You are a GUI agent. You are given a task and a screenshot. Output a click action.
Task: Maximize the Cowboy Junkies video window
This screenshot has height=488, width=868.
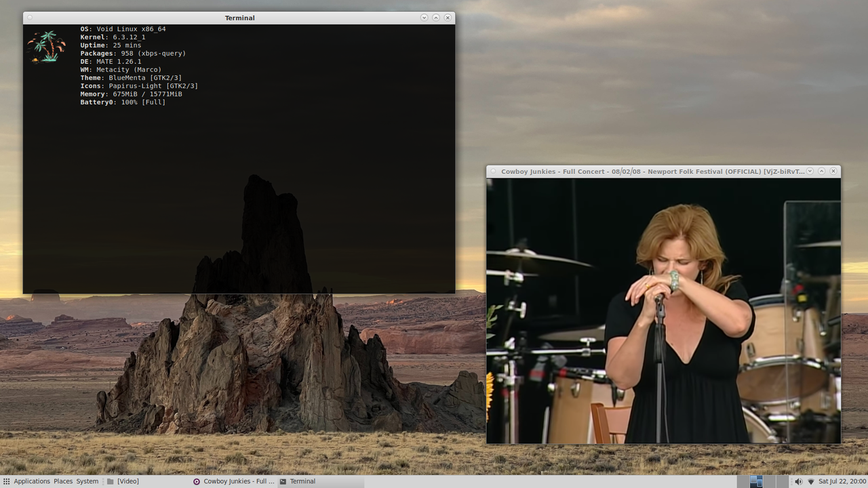821,171
